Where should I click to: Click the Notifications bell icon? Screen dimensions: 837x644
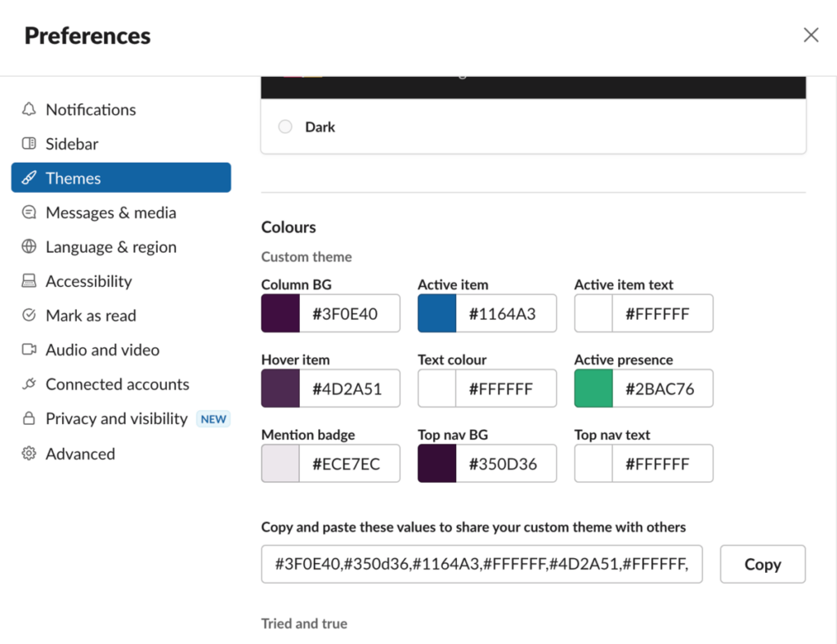29,110
